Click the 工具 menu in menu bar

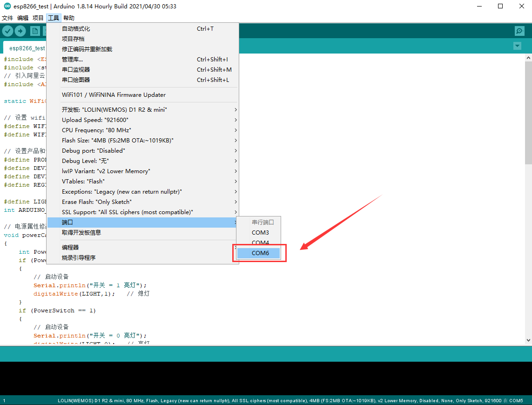pos(53,18)
